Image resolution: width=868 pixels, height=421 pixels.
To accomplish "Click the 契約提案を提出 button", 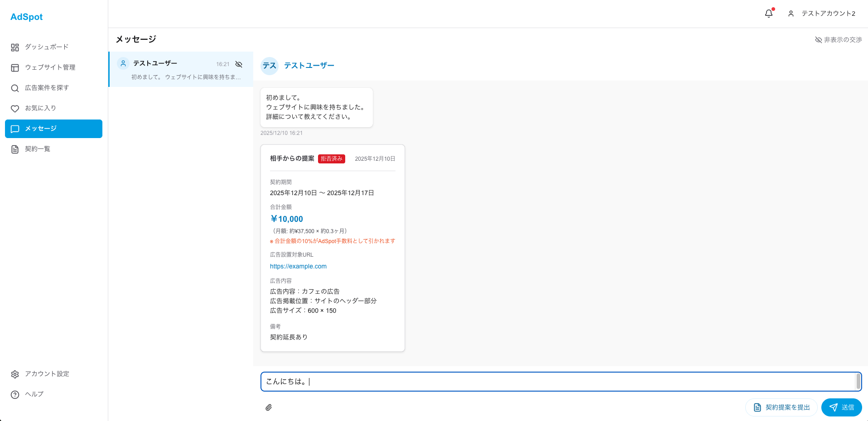I will [781, 407].
